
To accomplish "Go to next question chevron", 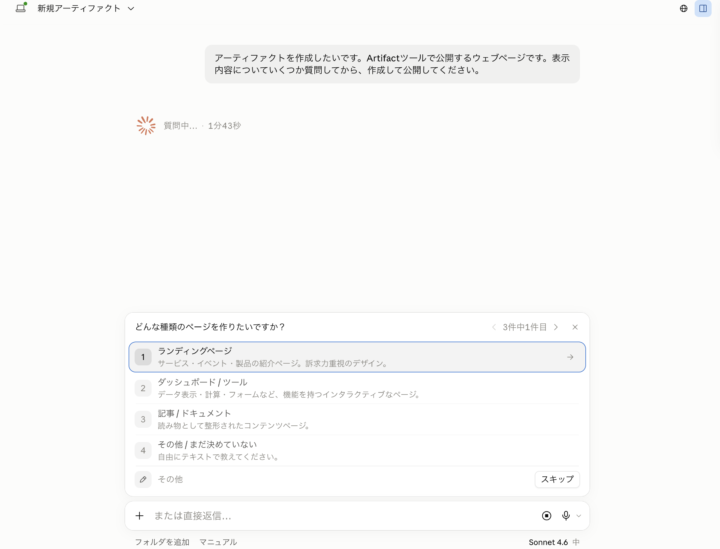I will point(556,327).
